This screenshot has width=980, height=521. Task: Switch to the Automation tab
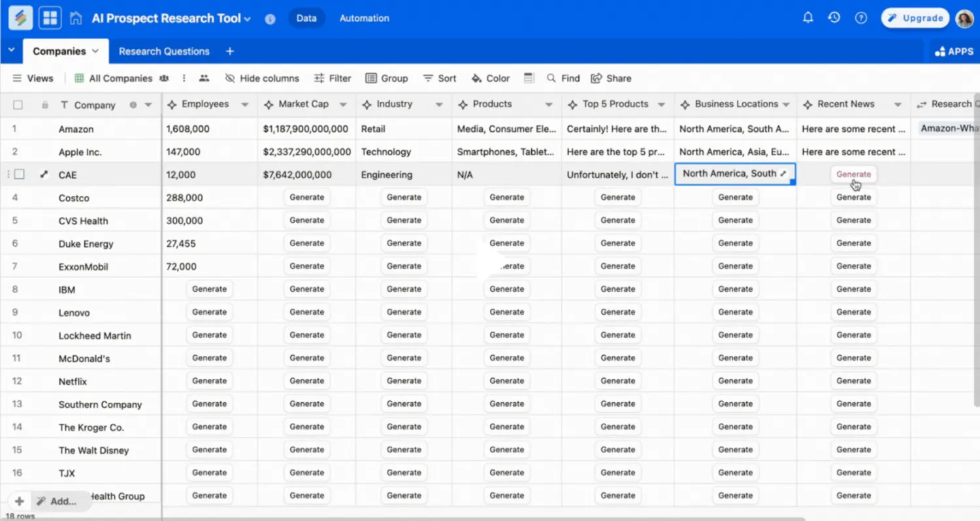click(364, 18)
